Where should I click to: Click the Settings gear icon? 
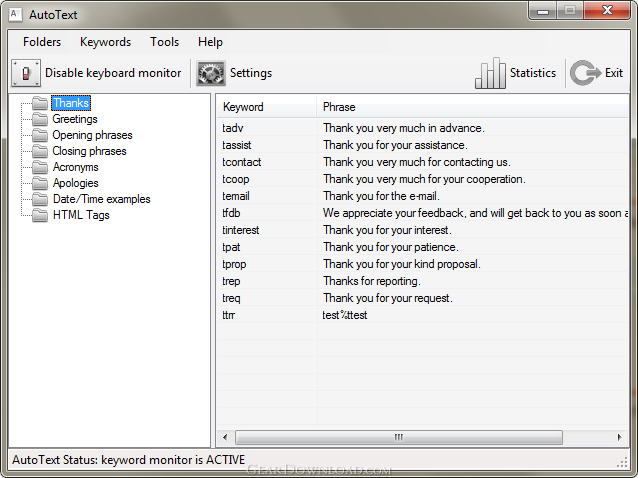211,73
